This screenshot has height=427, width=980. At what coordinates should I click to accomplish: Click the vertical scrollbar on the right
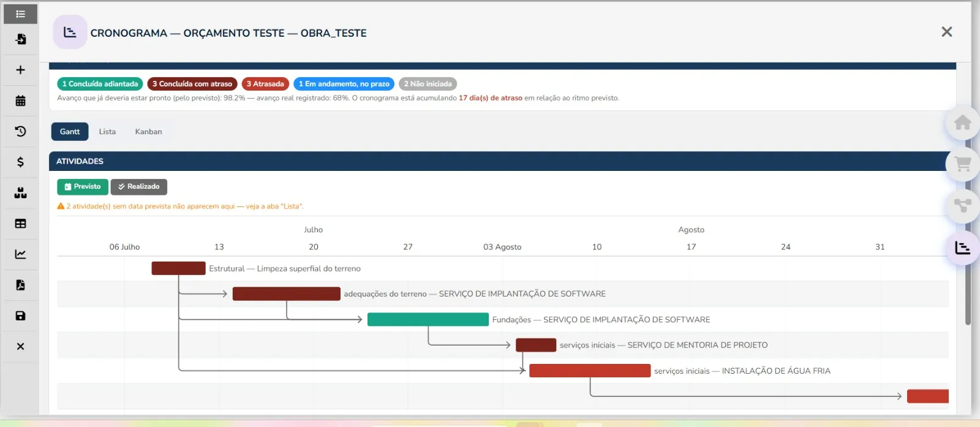[x=968, y=233]
